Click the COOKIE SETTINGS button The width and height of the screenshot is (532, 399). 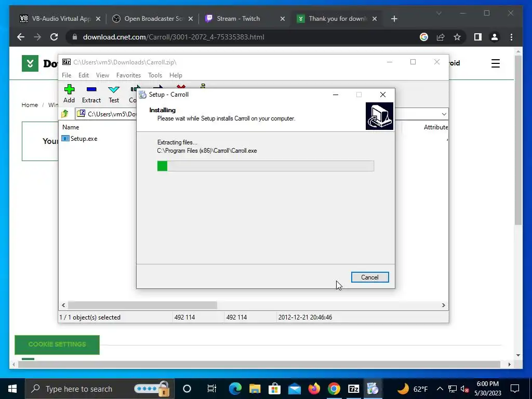click(x=57, y=344)
